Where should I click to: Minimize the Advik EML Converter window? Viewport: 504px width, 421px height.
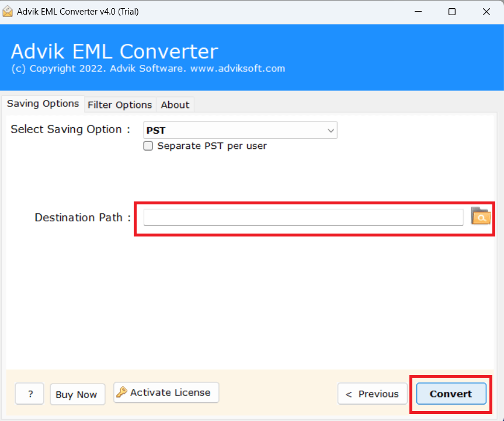coord(418,12)
